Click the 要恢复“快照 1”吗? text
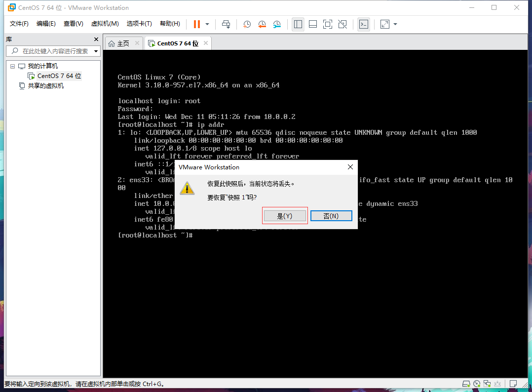The height and width of the screenshot is (392, 532). coord(232,197)
